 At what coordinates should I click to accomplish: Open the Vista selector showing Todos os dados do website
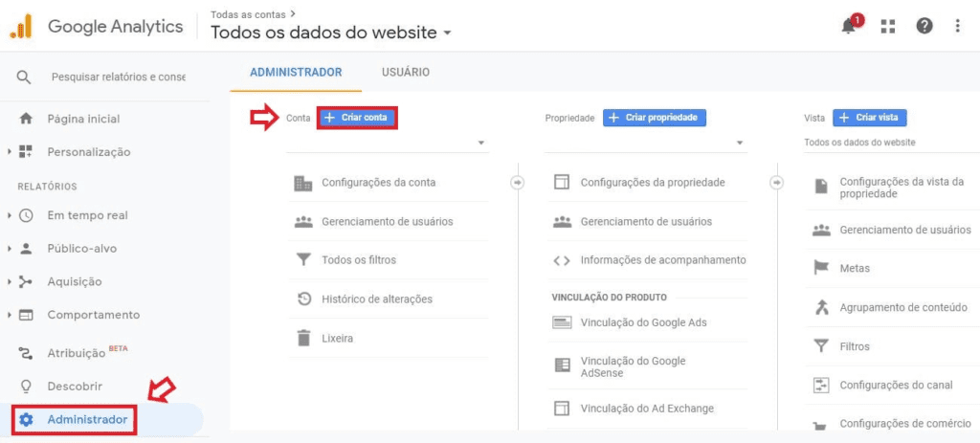click(x=892, y=143)
